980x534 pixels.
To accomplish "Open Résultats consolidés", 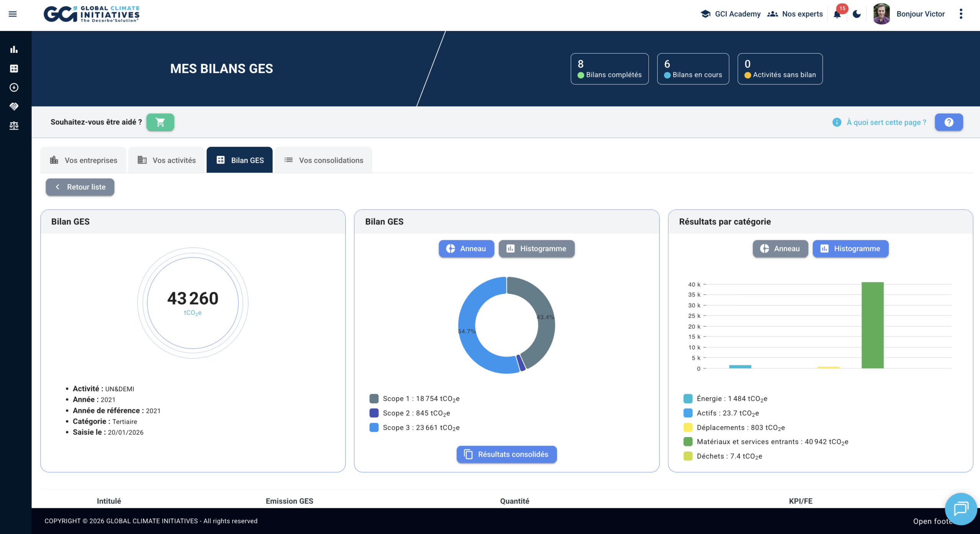I will 506,454.
